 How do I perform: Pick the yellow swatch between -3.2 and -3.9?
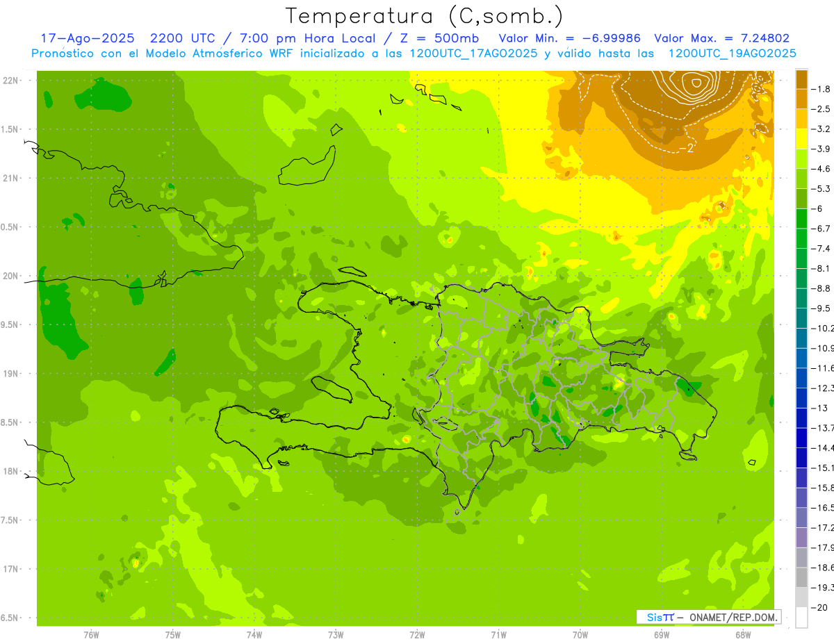pyautogui.click(x=801, y=139)
